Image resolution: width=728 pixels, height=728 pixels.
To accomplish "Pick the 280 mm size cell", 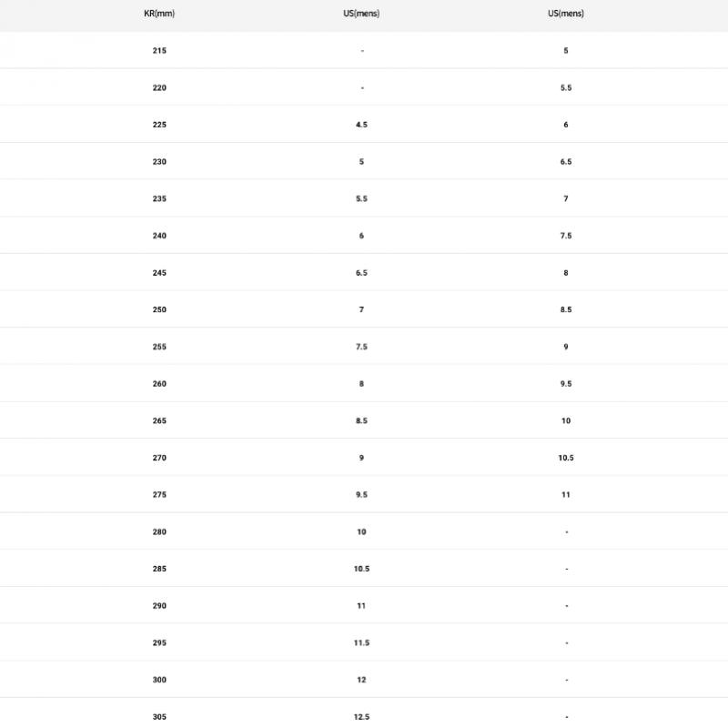I will (159, 532).
